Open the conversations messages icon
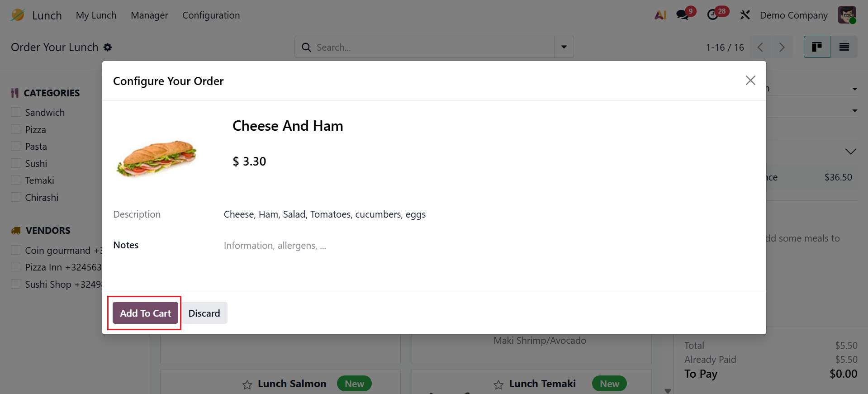The image size is (868, 394). pos(683,15)
